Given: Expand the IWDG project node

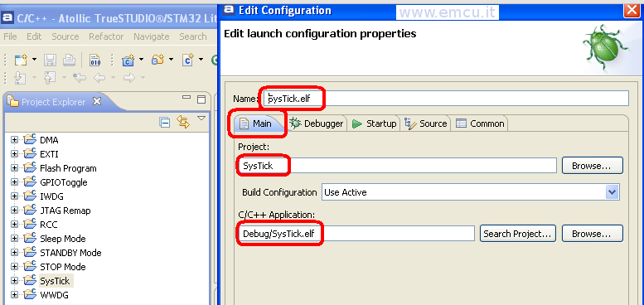Looking at the screenshot, I should click(15, 196).
